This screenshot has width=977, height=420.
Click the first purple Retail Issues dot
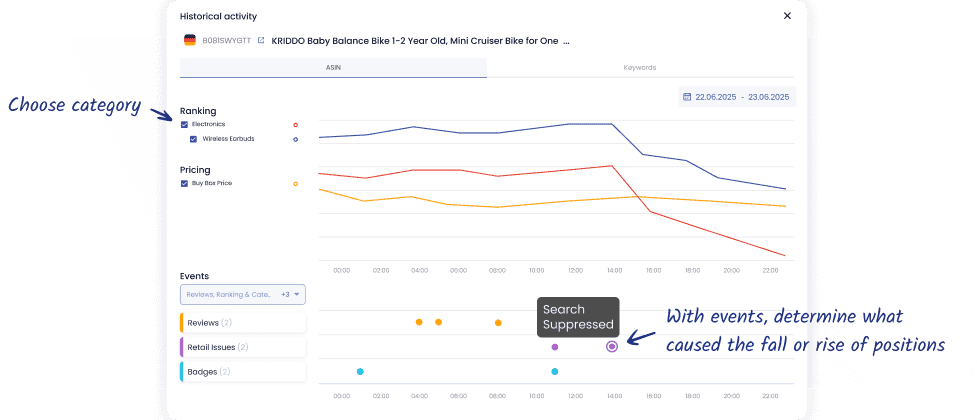(555, 346)
